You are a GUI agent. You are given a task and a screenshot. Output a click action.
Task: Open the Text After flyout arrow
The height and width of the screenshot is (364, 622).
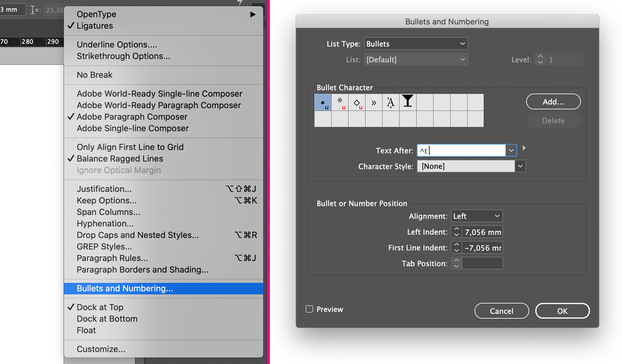pyautogui.click(x=524, y=148)
